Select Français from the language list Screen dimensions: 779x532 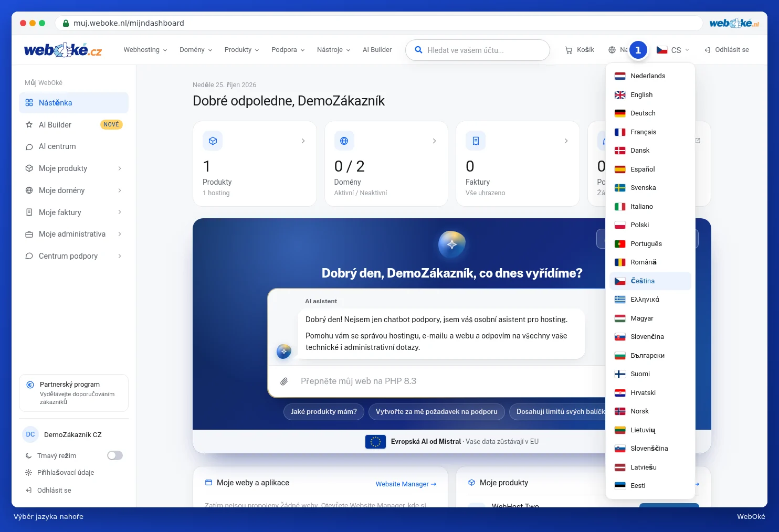click(x=650, y=132)
